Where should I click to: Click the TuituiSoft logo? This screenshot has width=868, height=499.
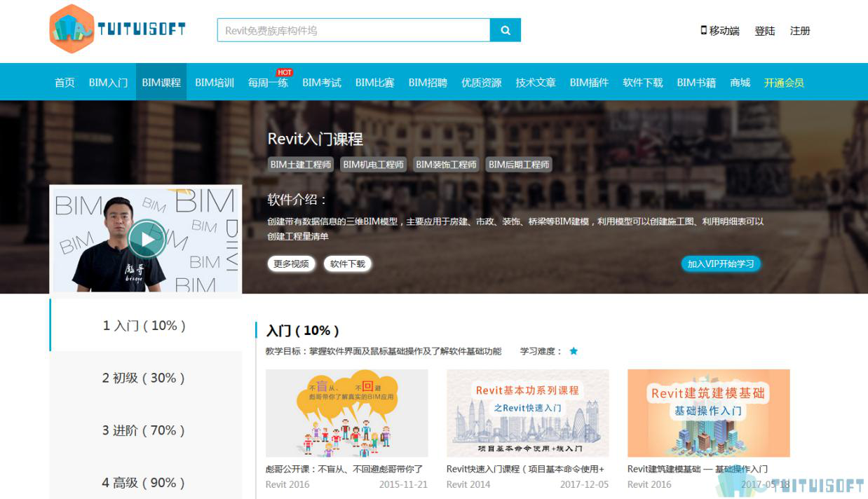coord(118,29)
